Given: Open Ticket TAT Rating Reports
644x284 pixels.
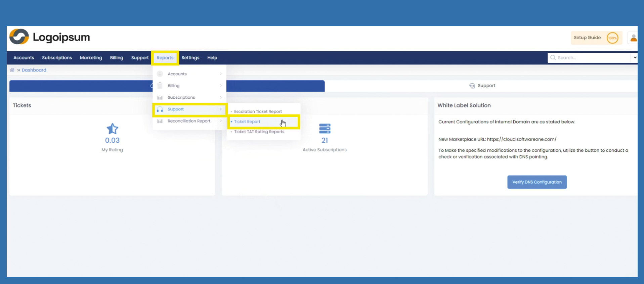Looking at the screenshot, I should coord(259,132).
